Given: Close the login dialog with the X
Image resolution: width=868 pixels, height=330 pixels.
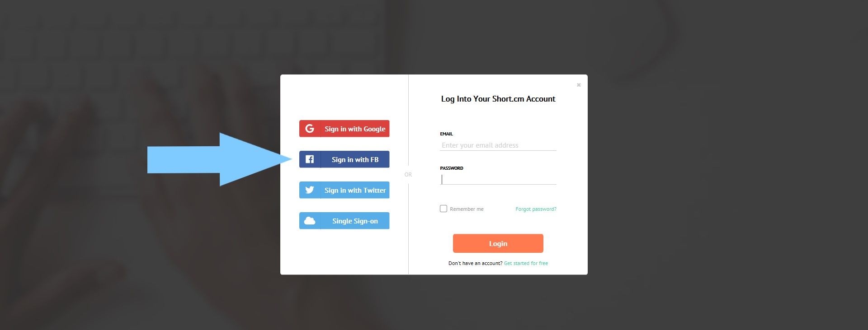Looking at the screenshot, I should coord(579,85).
